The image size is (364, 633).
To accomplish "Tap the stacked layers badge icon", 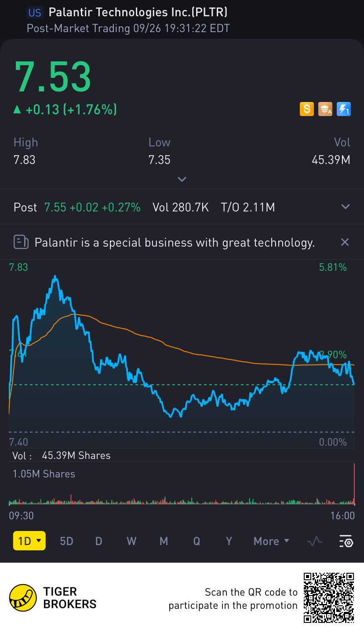I will (325, 109).
